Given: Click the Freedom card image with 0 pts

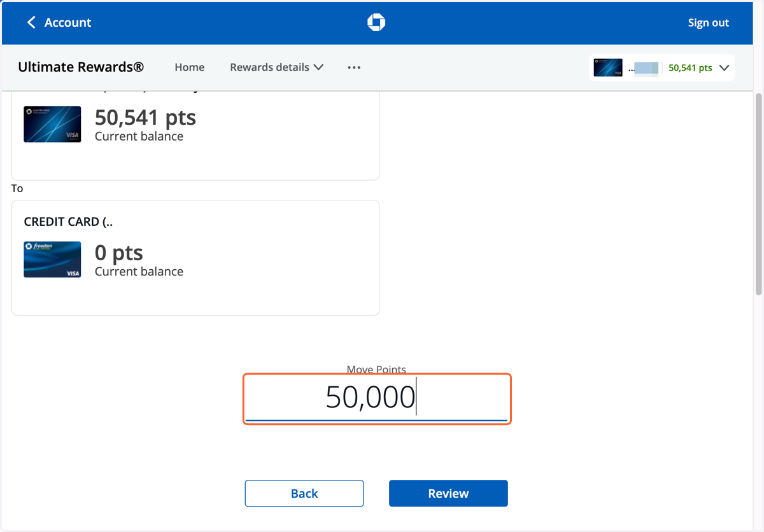Looking at the screenshot, I should (52, 259).
